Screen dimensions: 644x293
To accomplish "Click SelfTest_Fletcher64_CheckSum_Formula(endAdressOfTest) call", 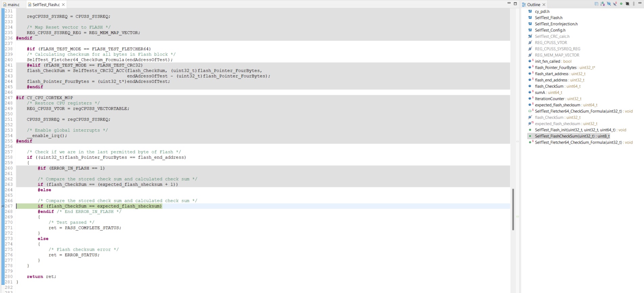I will click(x=100, y=60).
